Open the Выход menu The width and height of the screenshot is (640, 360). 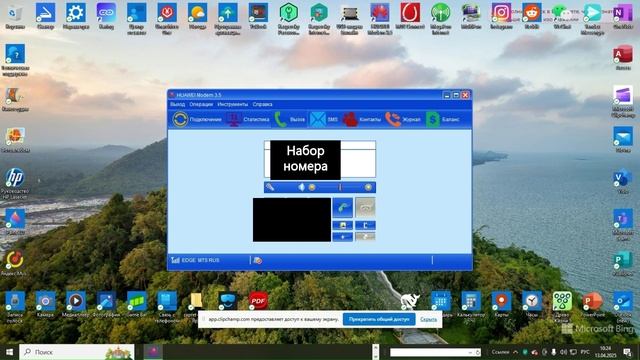click(178, 104)
